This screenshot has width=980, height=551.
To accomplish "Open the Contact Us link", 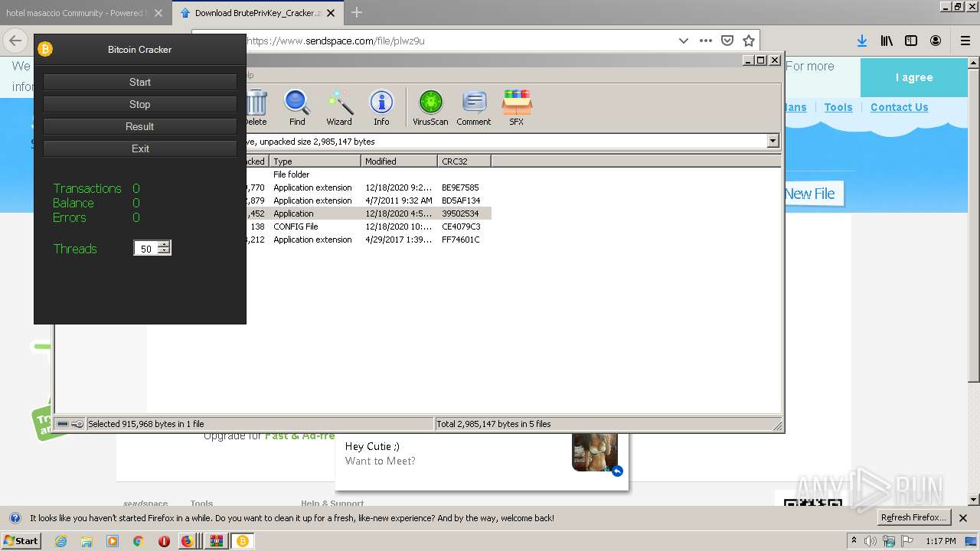I will pyautogui.click(x=900, y=107).
